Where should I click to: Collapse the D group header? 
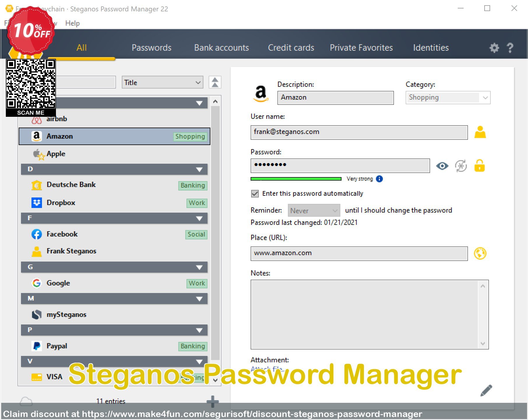click(x=114, y=169)
